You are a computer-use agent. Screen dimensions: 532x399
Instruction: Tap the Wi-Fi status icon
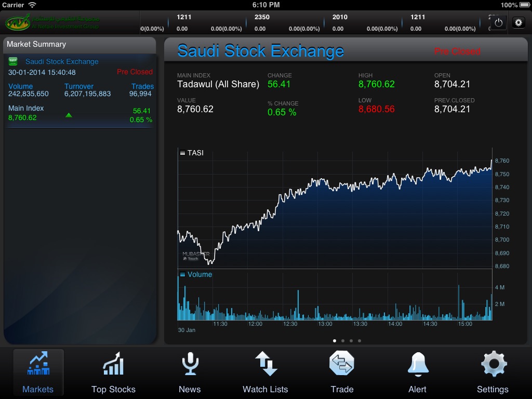[32, 5]
